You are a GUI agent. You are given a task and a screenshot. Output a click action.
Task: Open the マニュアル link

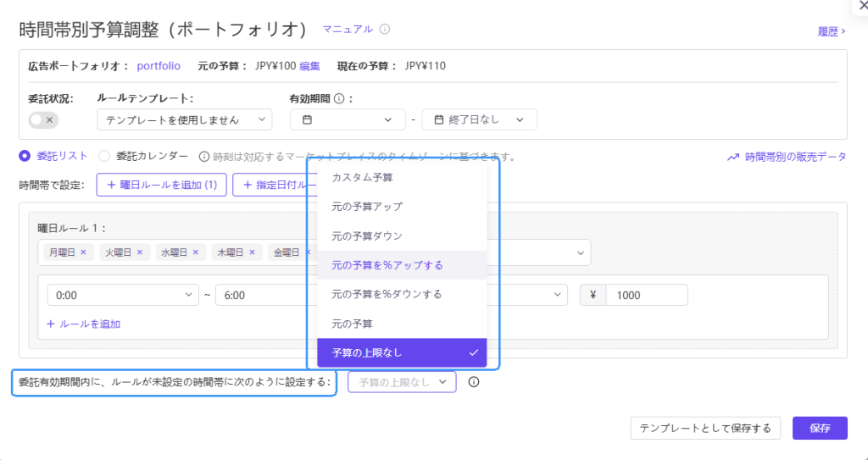point(348,29)
